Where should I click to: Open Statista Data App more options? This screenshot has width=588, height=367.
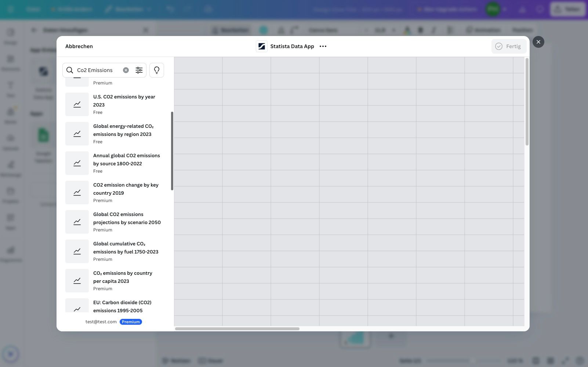tap(323, 46)
